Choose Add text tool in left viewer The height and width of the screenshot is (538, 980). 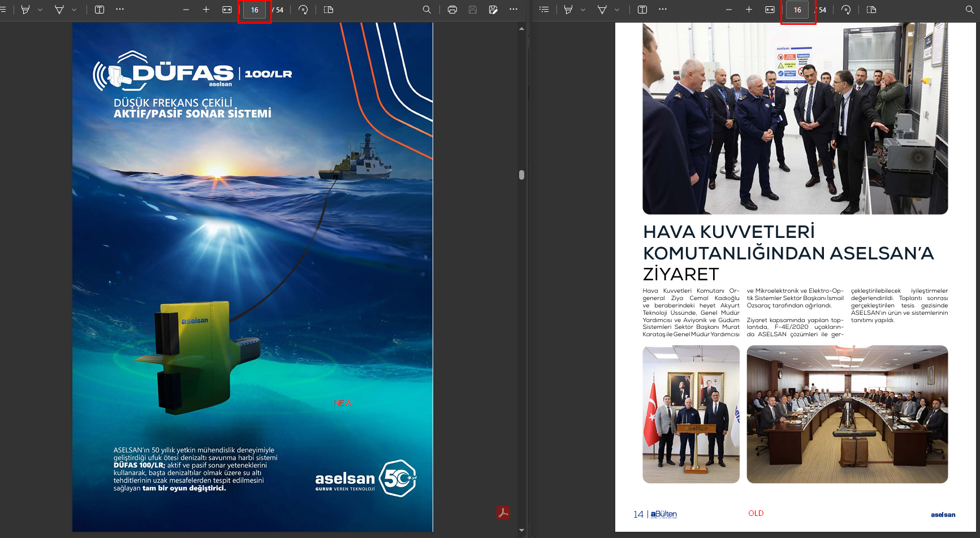coord(100,10)
